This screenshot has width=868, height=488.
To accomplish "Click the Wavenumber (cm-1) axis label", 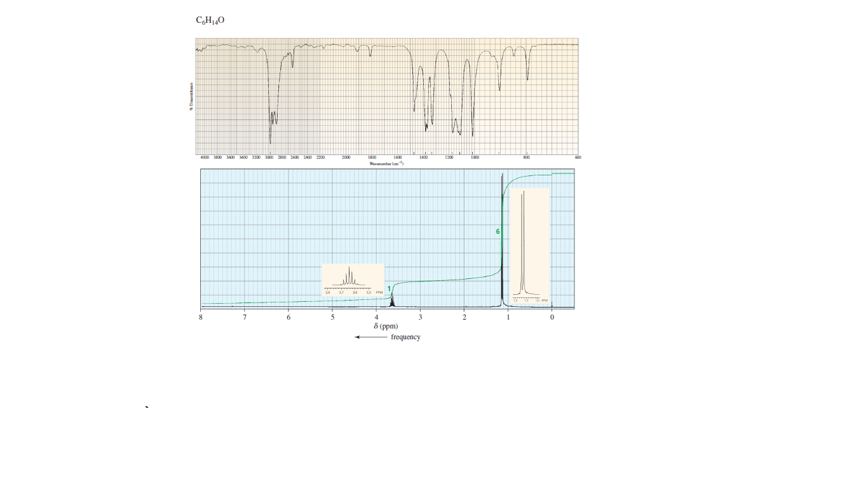I will click(386, 163).
